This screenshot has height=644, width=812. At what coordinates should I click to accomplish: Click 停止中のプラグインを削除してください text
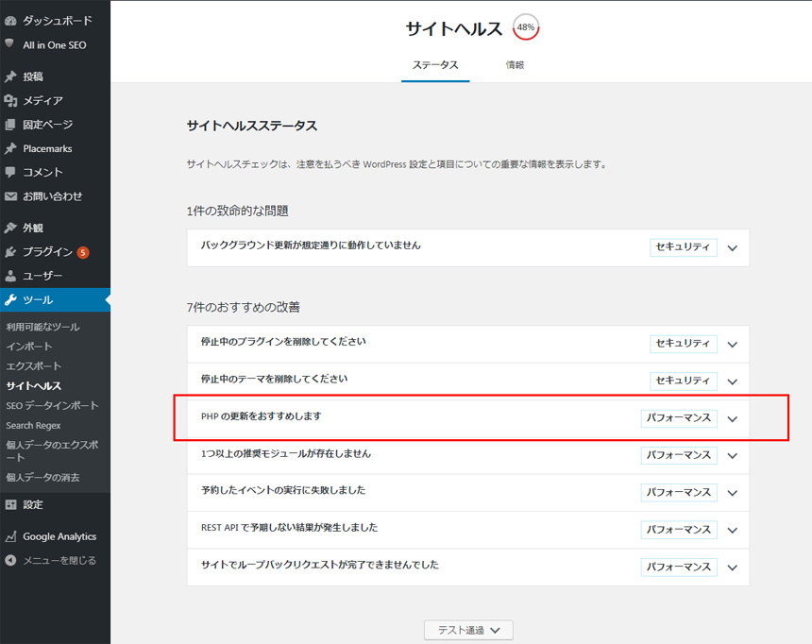[283, 342]
